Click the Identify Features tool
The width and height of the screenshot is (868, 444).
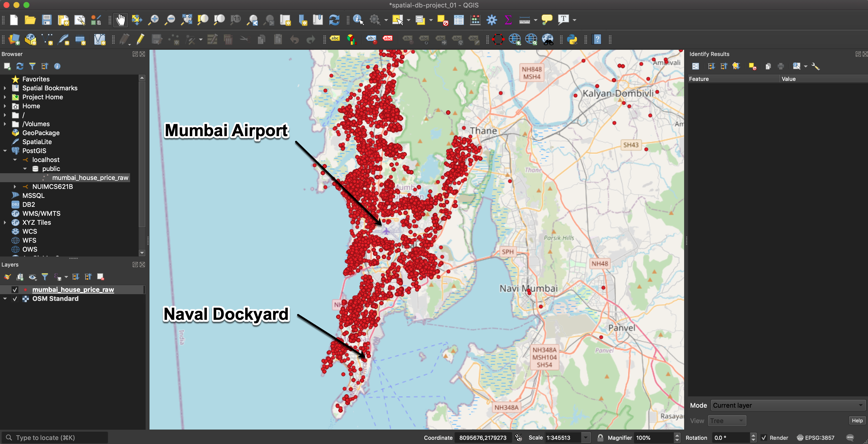point(358,20)
